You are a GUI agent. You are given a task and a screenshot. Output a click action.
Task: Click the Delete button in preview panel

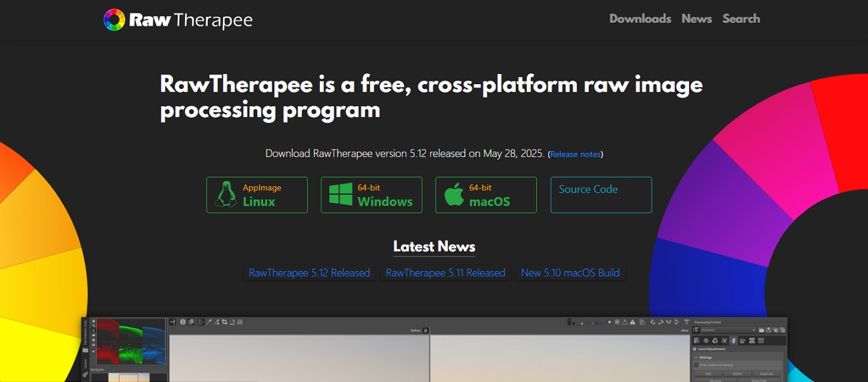[x=737, y=374]
